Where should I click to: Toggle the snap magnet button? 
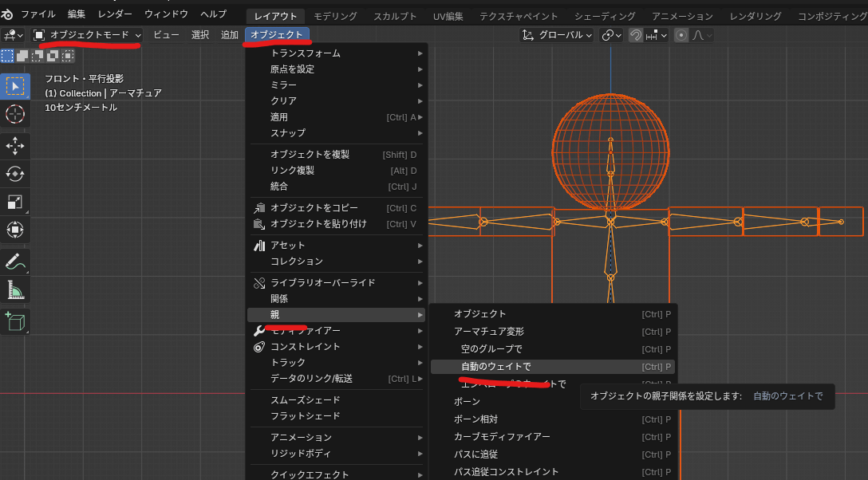click(x=636, y=35)
